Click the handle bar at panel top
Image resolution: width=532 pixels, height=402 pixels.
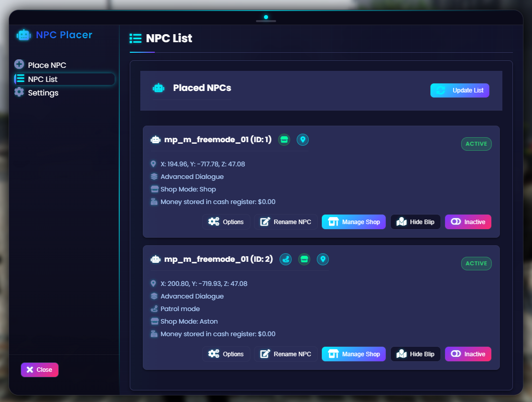point(266,21)
